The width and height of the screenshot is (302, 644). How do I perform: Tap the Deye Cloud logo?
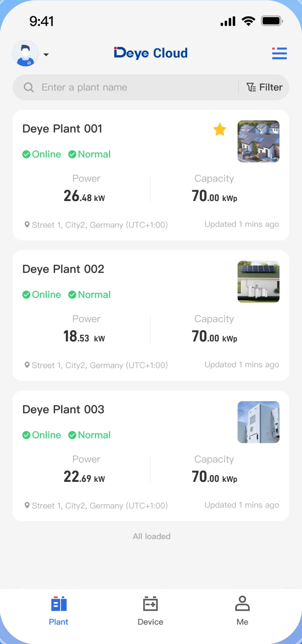point(151,53)
